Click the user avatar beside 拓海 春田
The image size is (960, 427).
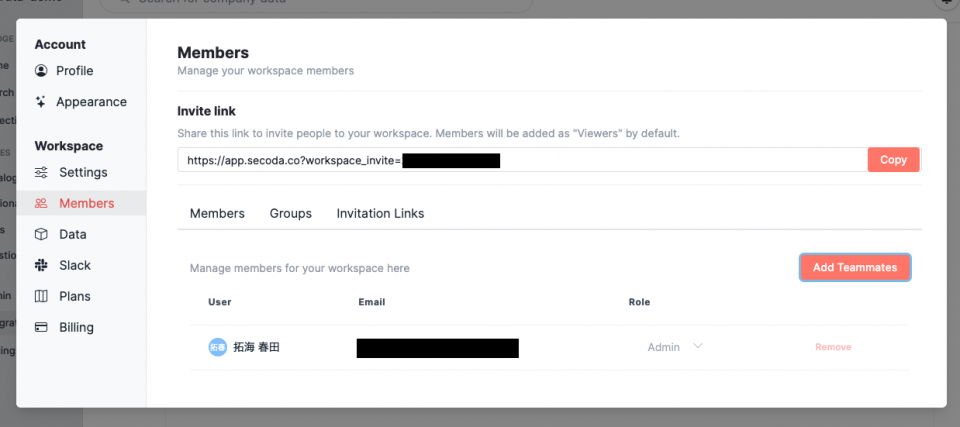click(217, 347)
